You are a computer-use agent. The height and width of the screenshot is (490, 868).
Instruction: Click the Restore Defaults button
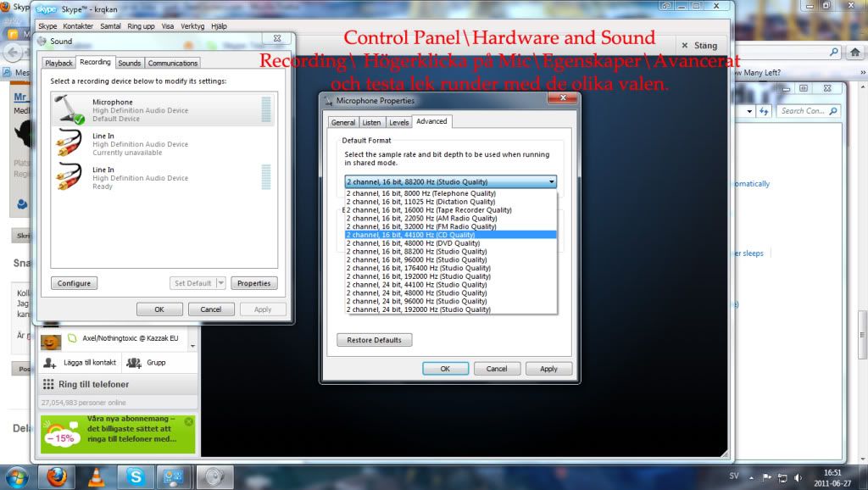click(x=374, y=340)
